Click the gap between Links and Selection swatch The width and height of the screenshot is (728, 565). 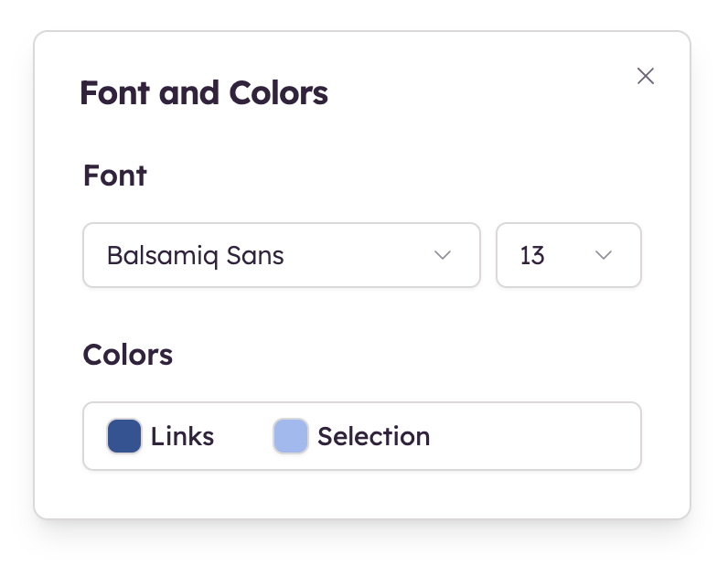(243, 436)
